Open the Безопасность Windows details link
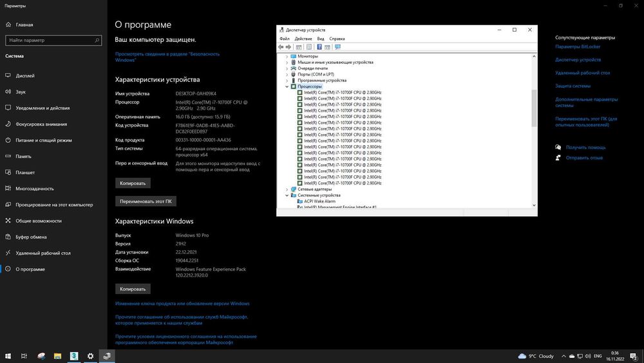Screen dimensions: 644x363 (167, 57)
